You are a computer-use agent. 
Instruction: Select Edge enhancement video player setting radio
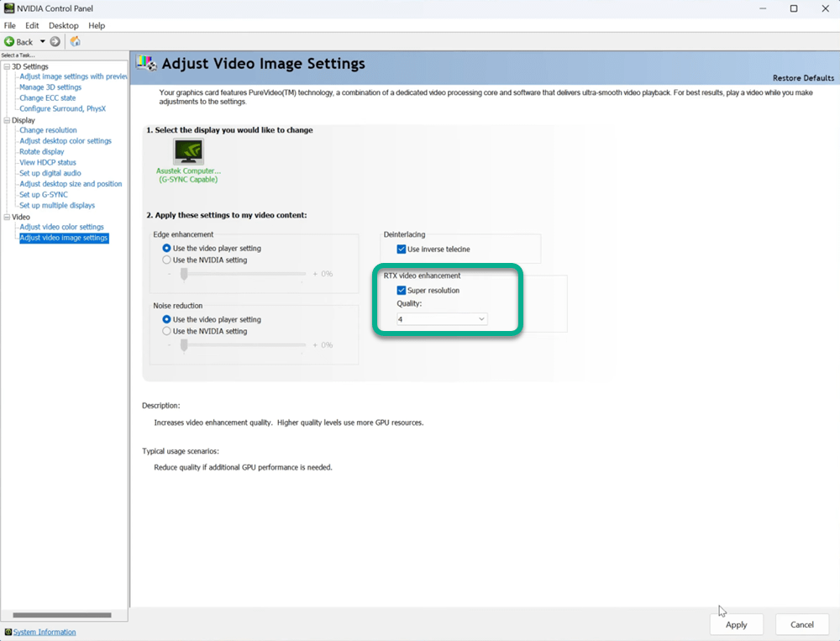coord(166,248)
